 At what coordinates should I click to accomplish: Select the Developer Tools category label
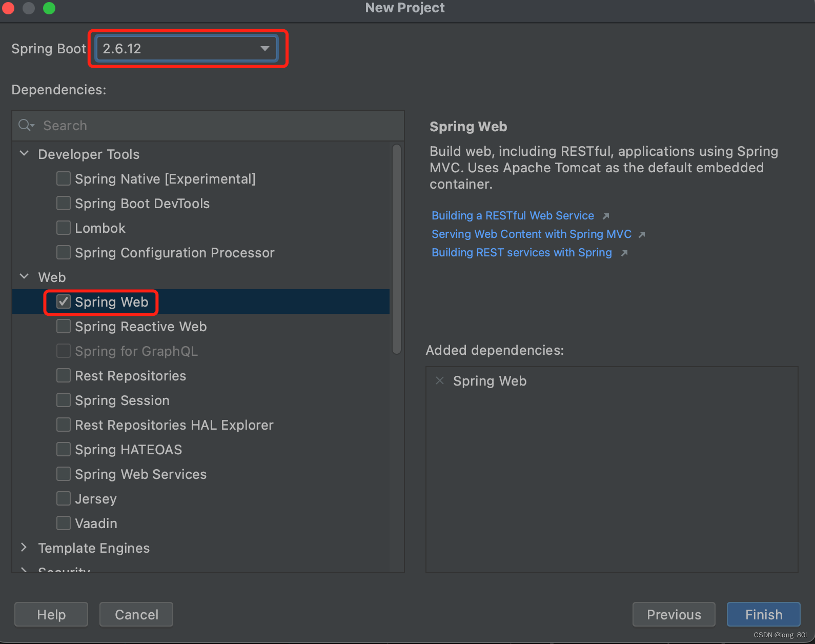pyautogui.click(x=89, y=154)
